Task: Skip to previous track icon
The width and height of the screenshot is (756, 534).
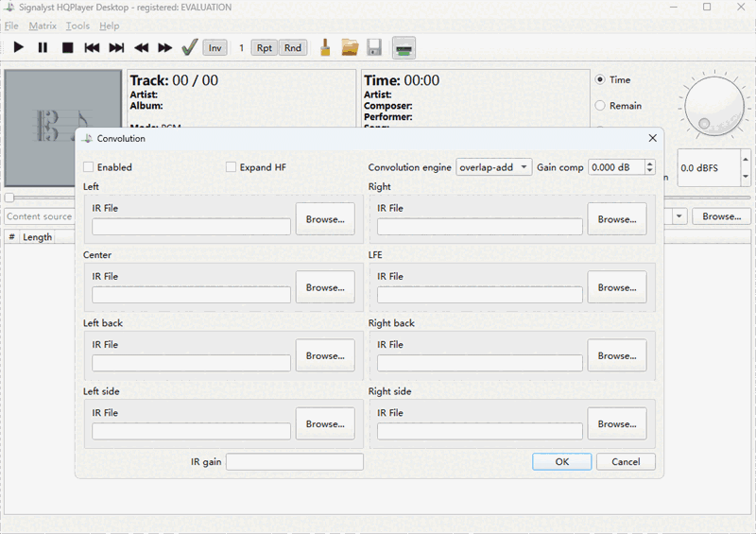Action: pyautogui.click(x=92, y=47)
